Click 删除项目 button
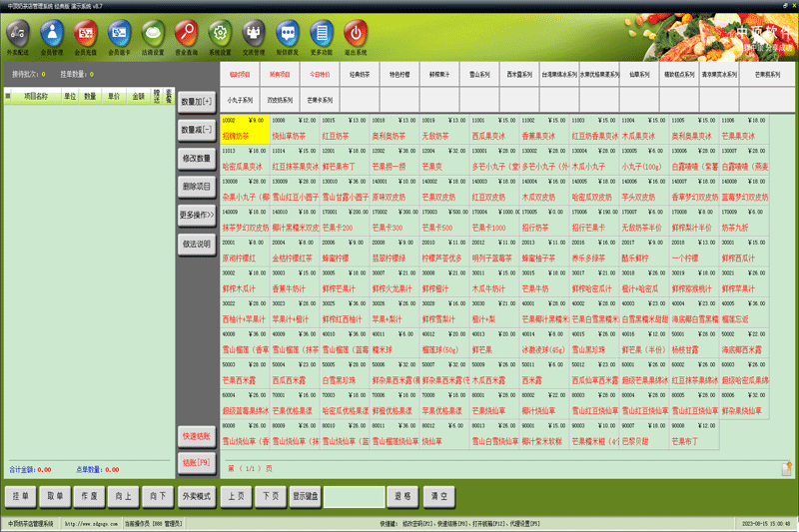799x532 pixels. [x=197, y=187]
